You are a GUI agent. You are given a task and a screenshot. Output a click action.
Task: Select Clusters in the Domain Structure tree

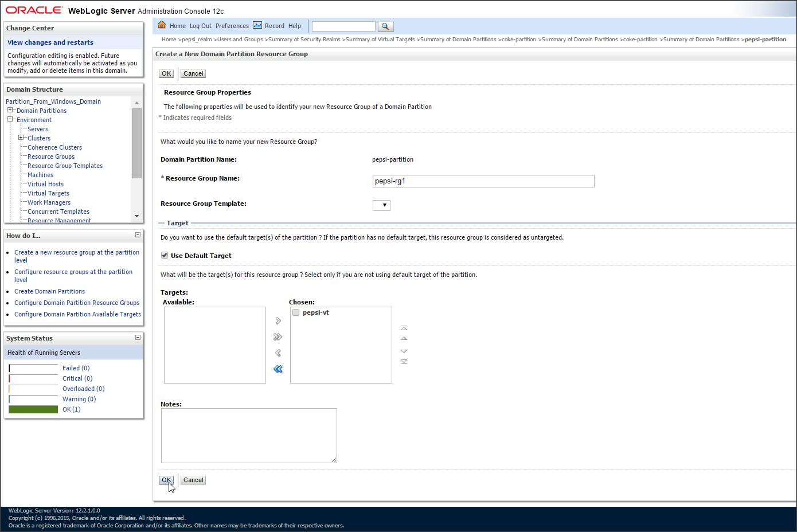[39, 138]
